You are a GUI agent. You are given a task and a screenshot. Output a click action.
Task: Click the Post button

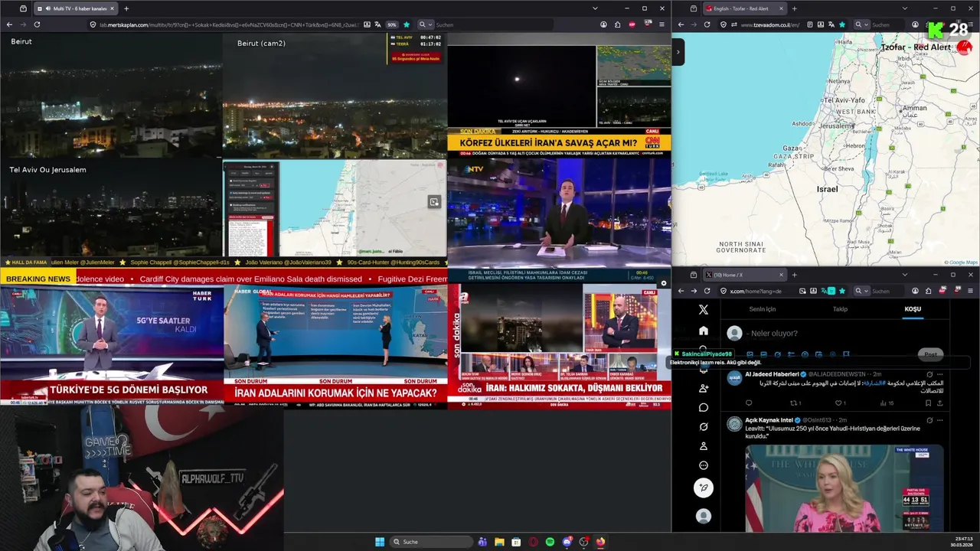click(x=930, y=354)
